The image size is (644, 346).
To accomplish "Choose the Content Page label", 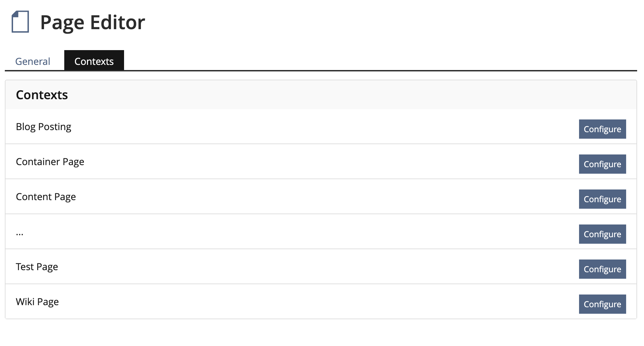I will click(46, 197).
